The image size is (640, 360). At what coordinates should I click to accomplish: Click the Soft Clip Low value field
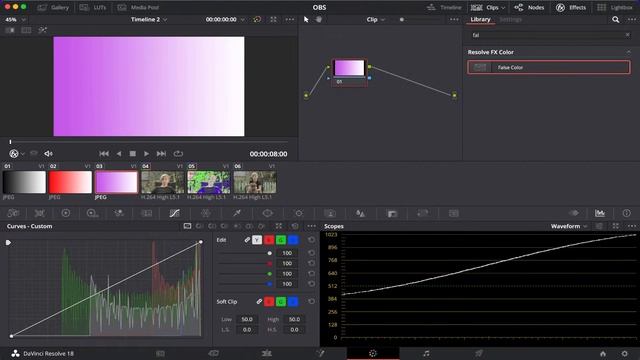click(x=247, y=319)
